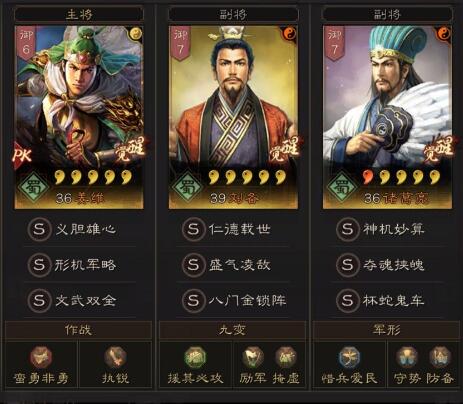
Task: Click the 主将 position label
Action: pos(79,14)
